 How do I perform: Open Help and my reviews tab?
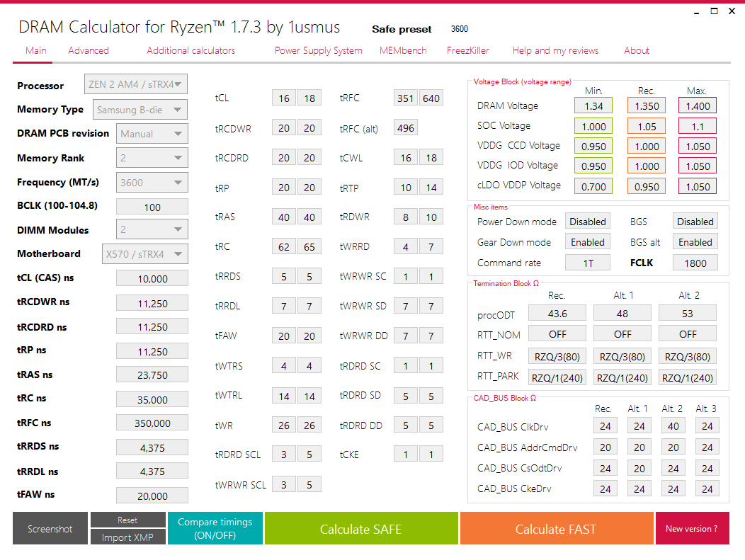[x=555, y=50]
